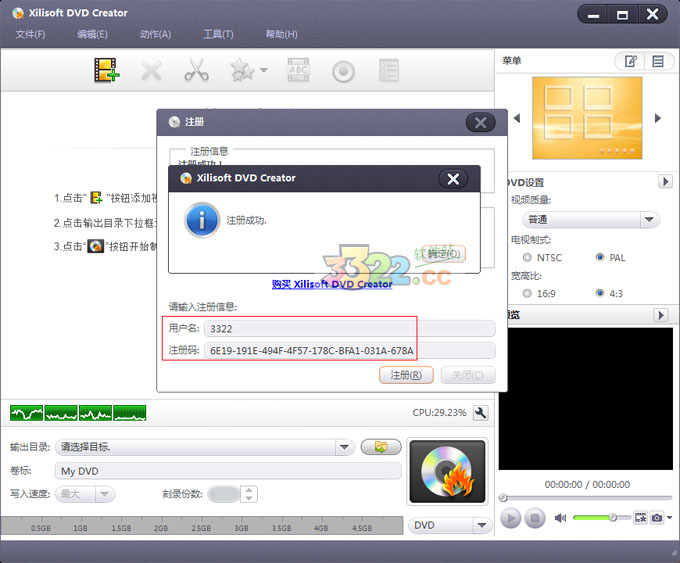Select the orange menu template thumbnail
The height and width of the screenshot is (563, 680).
(x=587, y=118)
